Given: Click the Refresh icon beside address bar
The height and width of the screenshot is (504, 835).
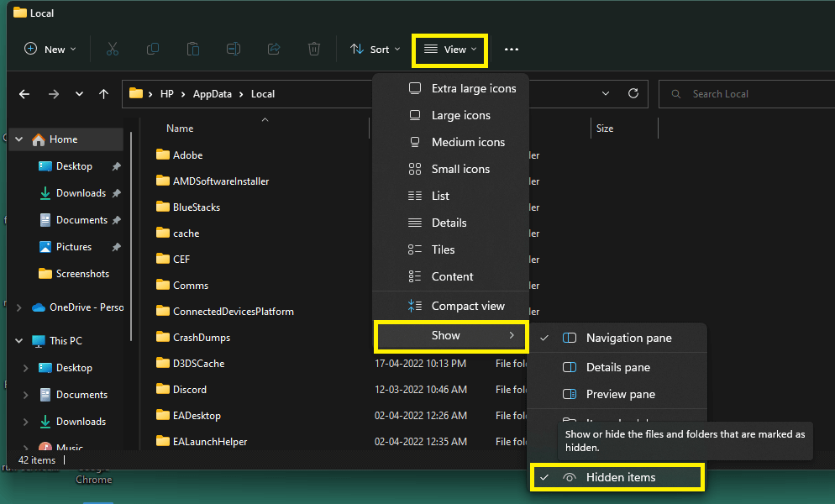Looking at the screenshot, I should click(633, 93).
